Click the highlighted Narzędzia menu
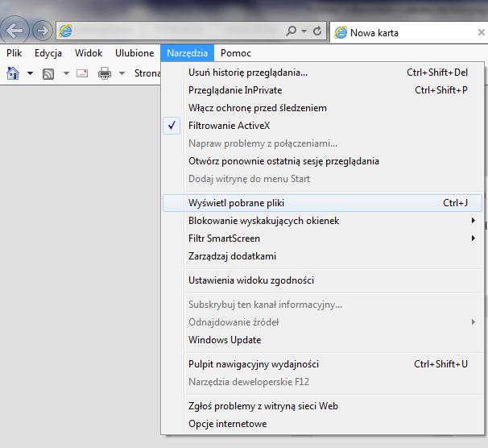488x448 pixels. click(x=188, y=53)
